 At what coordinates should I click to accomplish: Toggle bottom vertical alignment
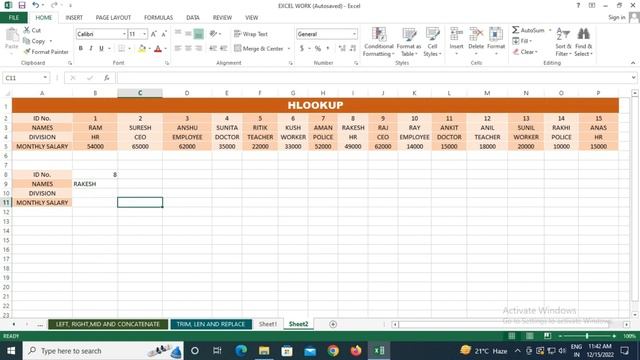click(199, 34)
